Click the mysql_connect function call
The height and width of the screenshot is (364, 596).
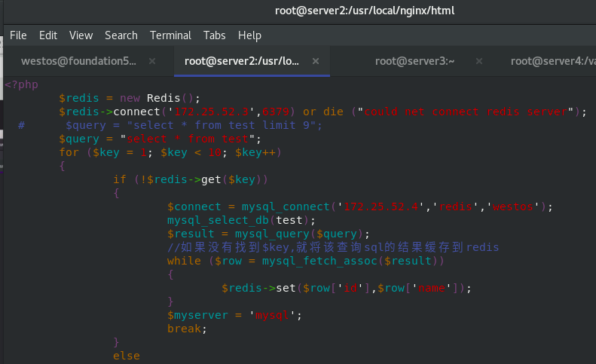click(x=286, y=206)
